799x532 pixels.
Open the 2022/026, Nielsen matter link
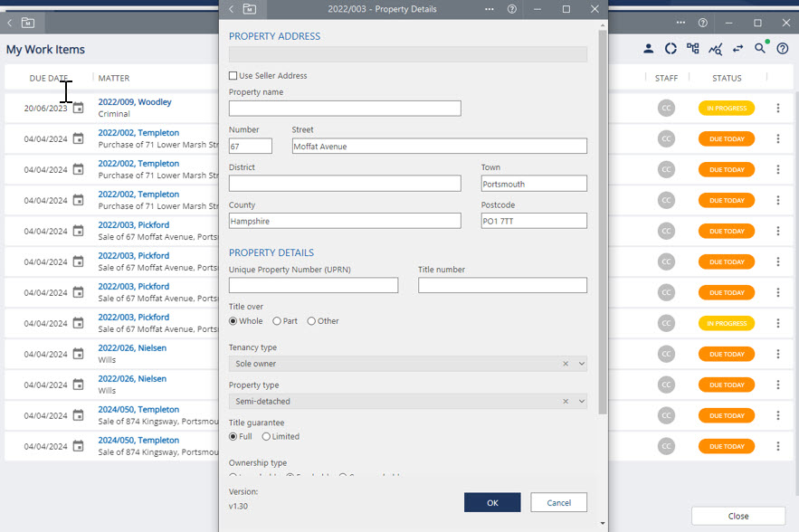tap(132, 348)
